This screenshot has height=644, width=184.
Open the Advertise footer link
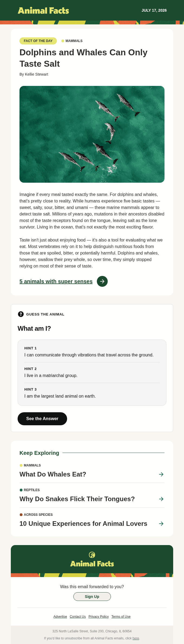point(60,617)
